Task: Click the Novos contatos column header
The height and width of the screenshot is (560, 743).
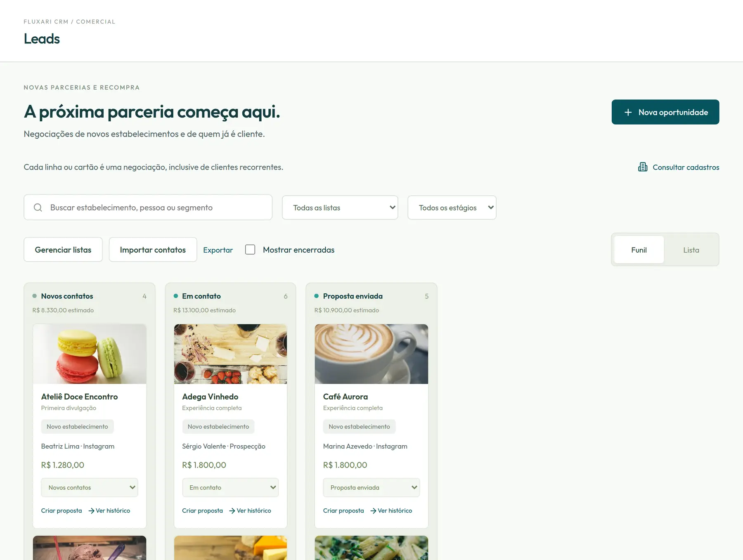Action: [x=67, y=296]
